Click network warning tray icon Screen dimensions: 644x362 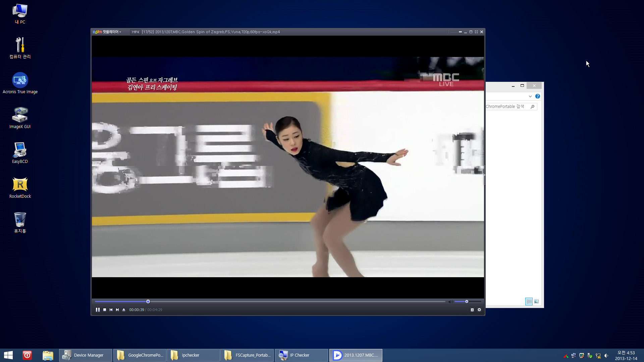[x=598, y=356]
